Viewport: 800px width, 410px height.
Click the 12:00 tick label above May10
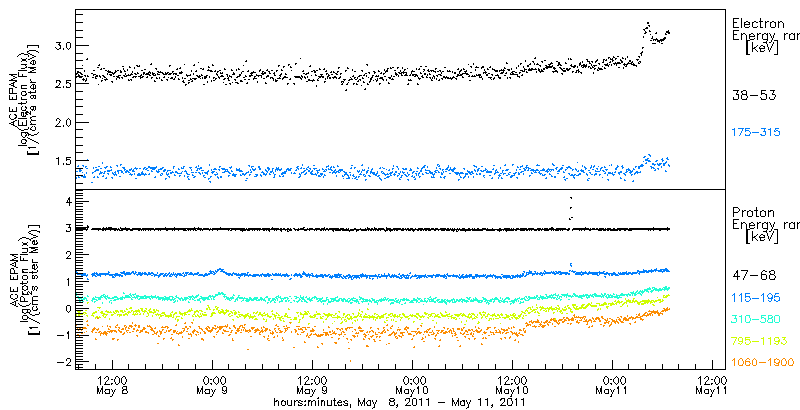click(512, 380)
